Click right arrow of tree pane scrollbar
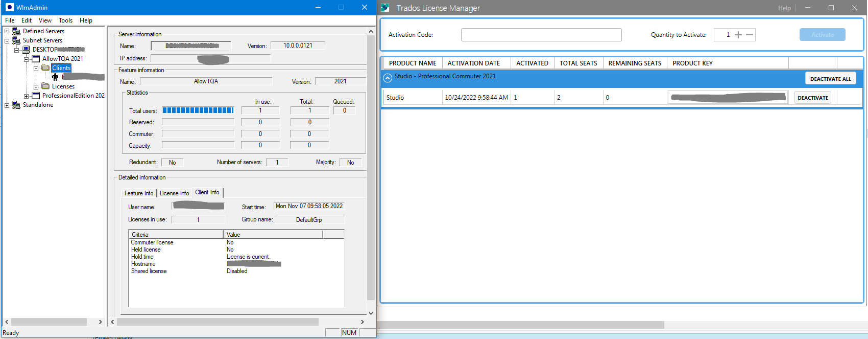This screenshot has width=868, height=339. coord(100,322)
